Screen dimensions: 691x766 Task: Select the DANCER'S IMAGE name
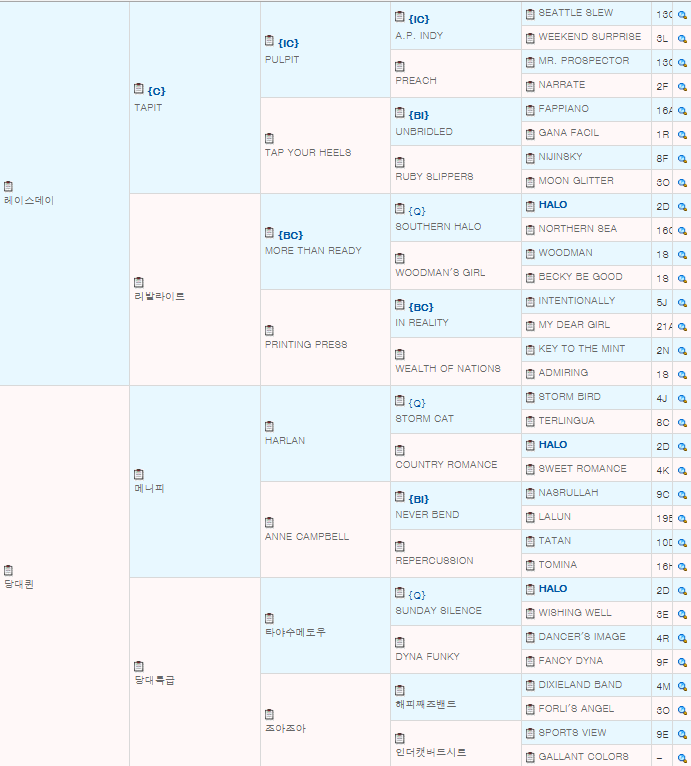point(582,637)
